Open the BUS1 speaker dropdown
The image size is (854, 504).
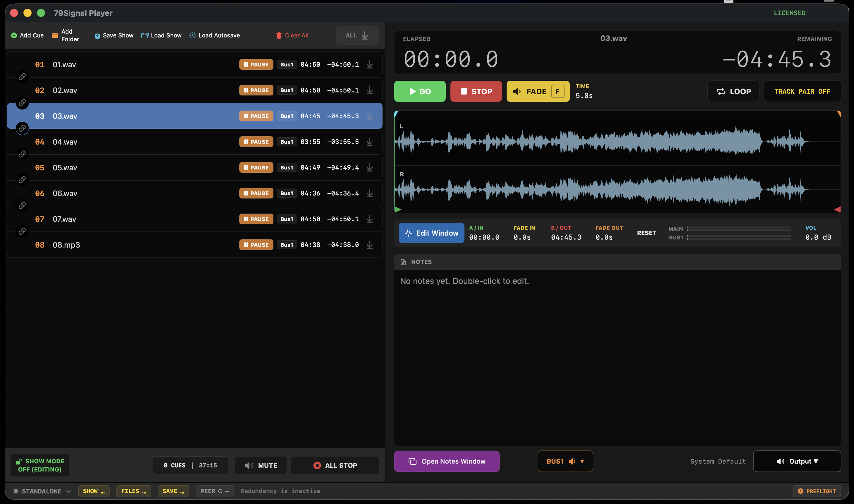tap(565, 461)
